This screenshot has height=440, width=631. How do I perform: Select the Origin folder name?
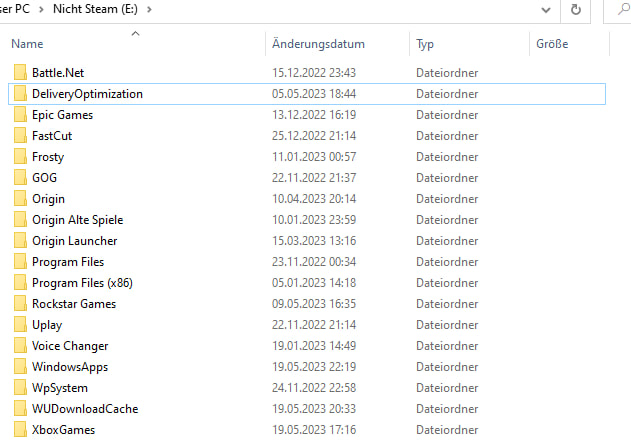coord(48,199)
